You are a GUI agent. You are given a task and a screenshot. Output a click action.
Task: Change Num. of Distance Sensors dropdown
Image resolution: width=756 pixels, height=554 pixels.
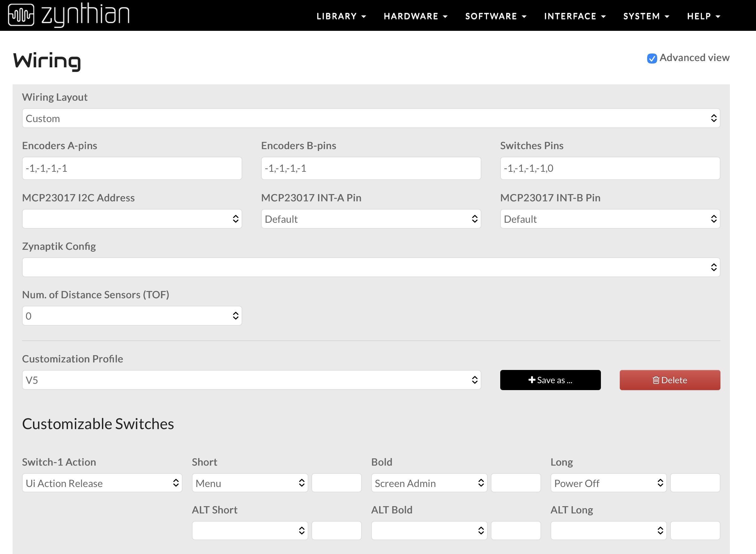[x=132, y=316]
